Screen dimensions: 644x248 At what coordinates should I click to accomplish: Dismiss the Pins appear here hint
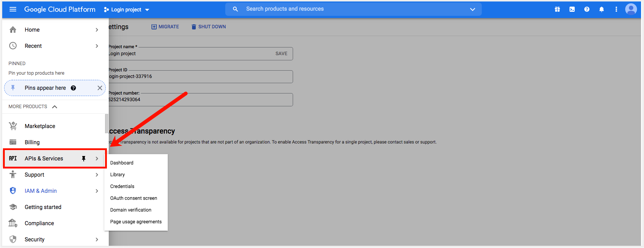tap(100, 88)
